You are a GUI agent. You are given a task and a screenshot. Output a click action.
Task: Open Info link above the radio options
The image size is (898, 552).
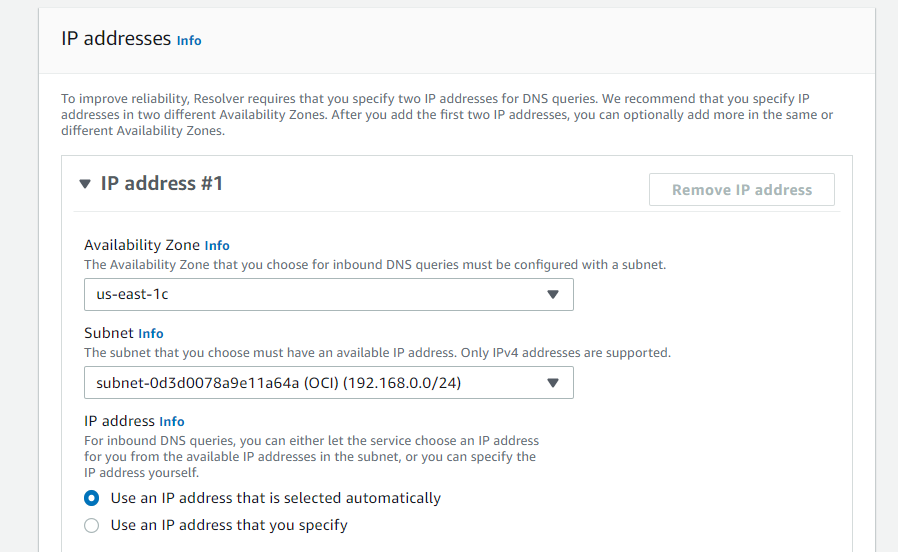(172, 421)
